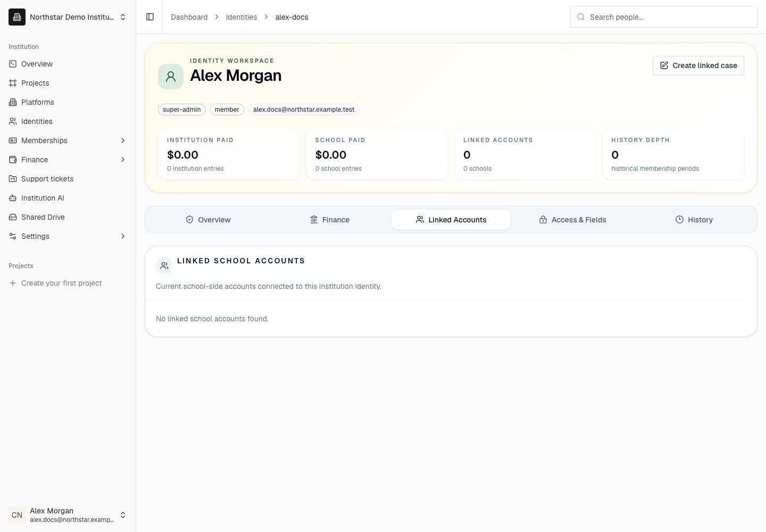Switch to the Overview tab

click(208, 220)
